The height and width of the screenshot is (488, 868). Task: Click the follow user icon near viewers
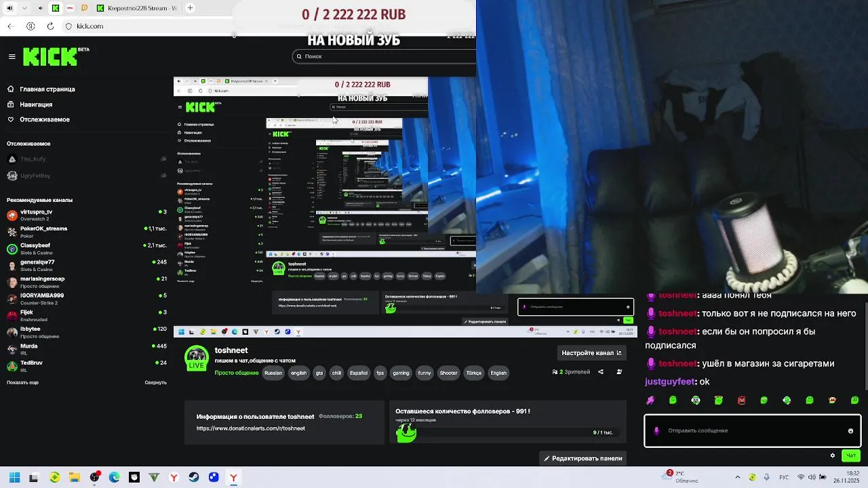[619, 371]
